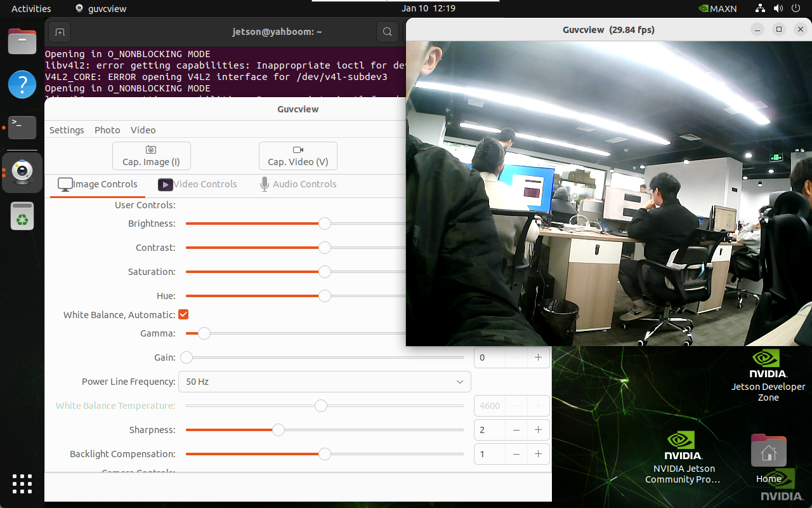This screenshot has height=508, width=812.
Task: Uncheck White Balance, Automatic checkbox
Action: point(183,314)
